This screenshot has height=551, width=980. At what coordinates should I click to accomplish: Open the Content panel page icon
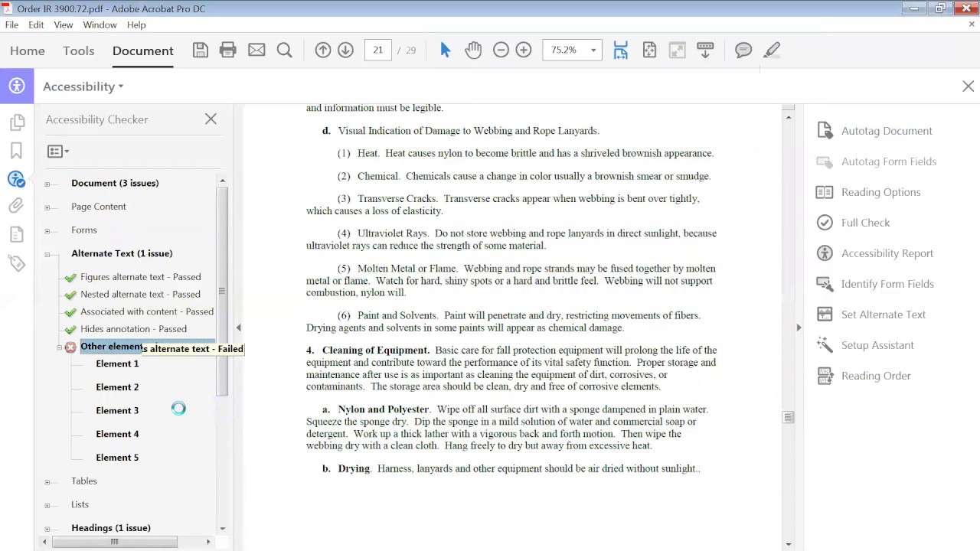(16, 235)
